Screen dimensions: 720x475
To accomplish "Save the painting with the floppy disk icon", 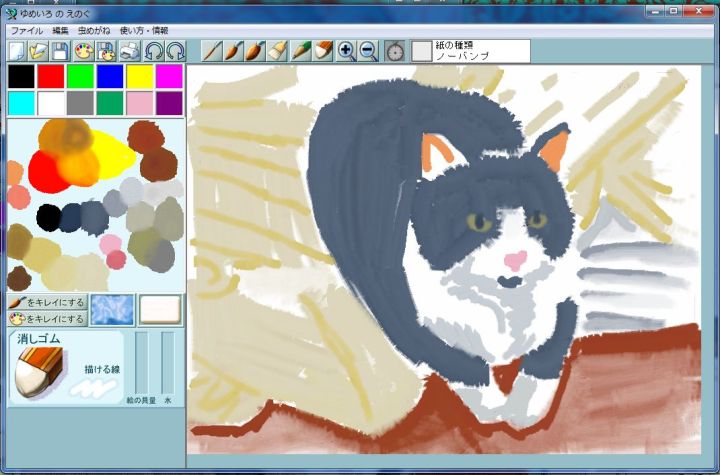I will coord(61,51).
